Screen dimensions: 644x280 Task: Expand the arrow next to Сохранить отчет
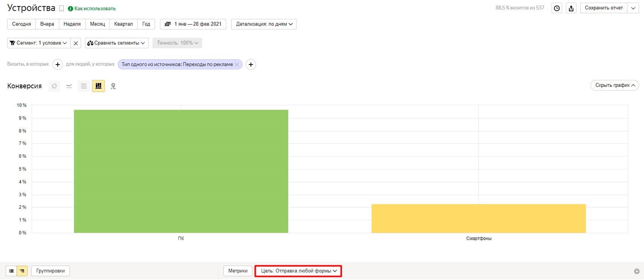point(633,8)
